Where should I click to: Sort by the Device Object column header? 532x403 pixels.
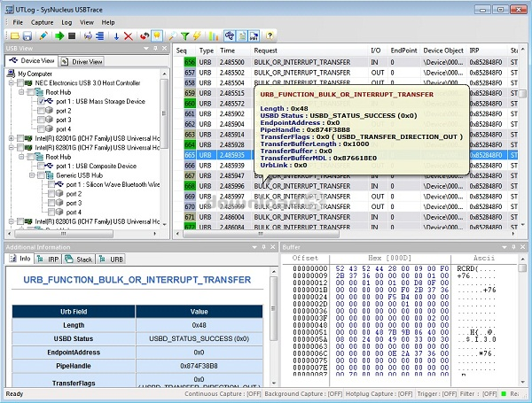coord(443,50)
